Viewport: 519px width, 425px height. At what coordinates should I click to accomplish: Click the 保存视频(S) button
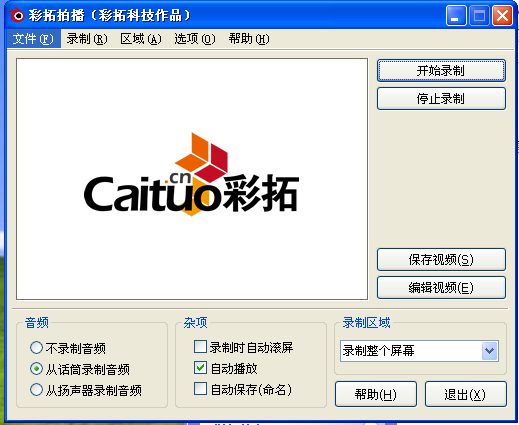[441, 259]
